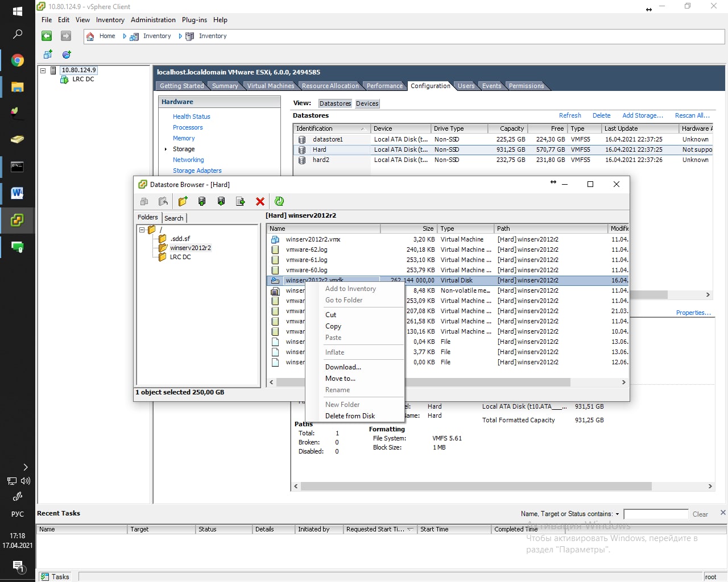
Task: Click the red X delete toolbar icon
Action: tap(260, 201)
